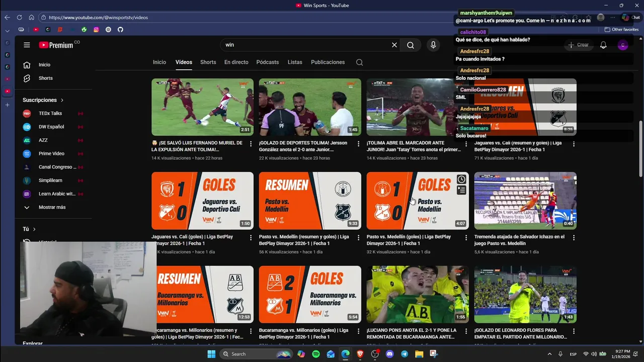Expand the browser tab actions chevron
This screenshot has height=362, width=644.
click(x=7, y=30)
